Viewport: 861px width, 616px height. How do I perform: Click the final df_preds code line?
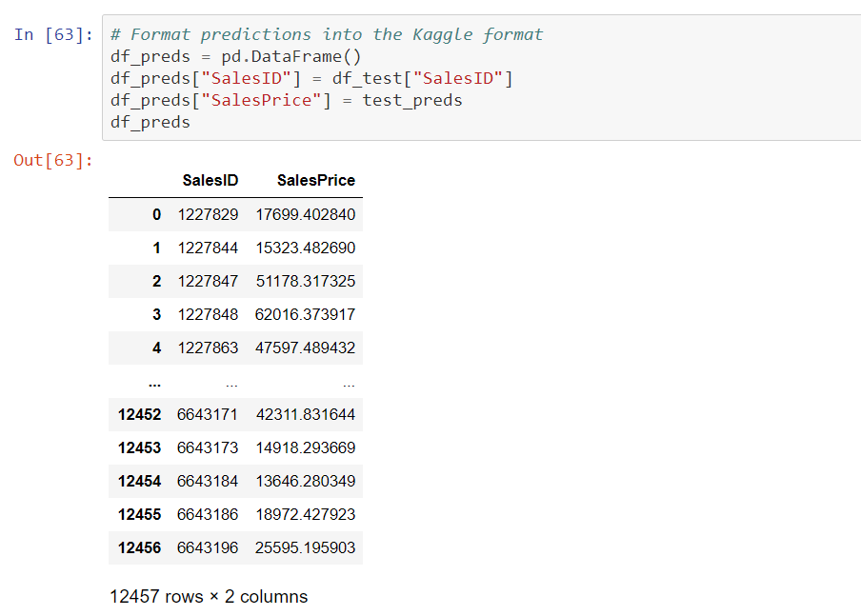pyautogui.click(x=150, y=123)
